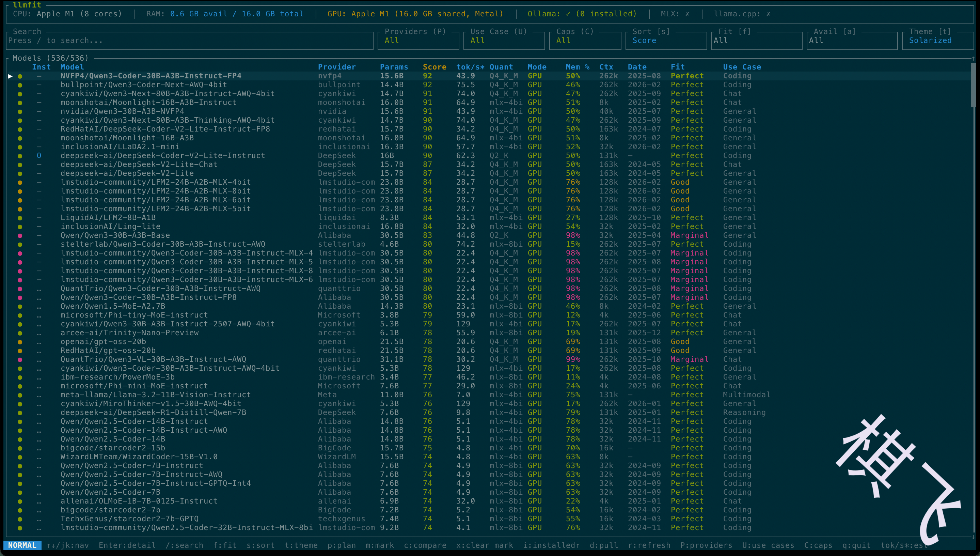Click the MLX unavailable x indicator
Viewport: 980px width, 556px height.
(x=687, y=14)
